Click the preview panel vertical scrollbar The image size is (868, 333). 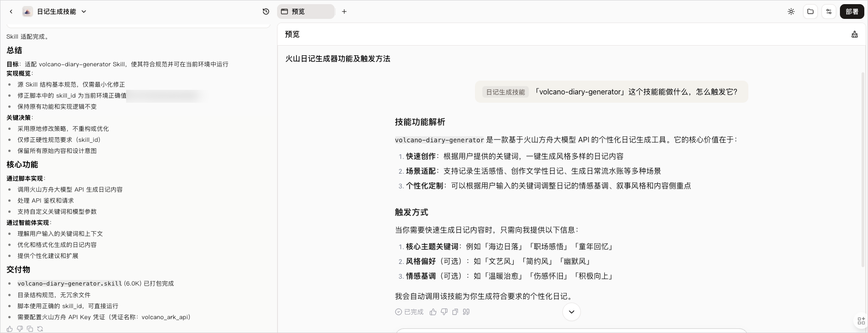863,169
